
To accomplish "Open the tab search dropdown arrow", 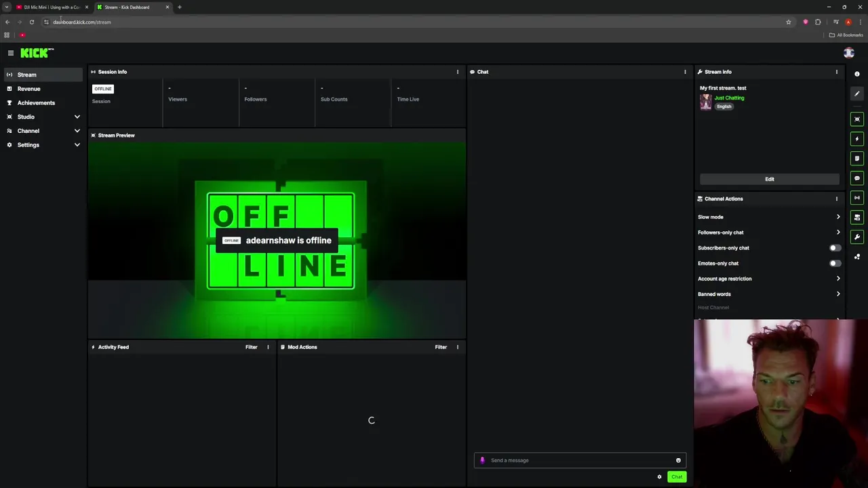I will coord(6,7).
